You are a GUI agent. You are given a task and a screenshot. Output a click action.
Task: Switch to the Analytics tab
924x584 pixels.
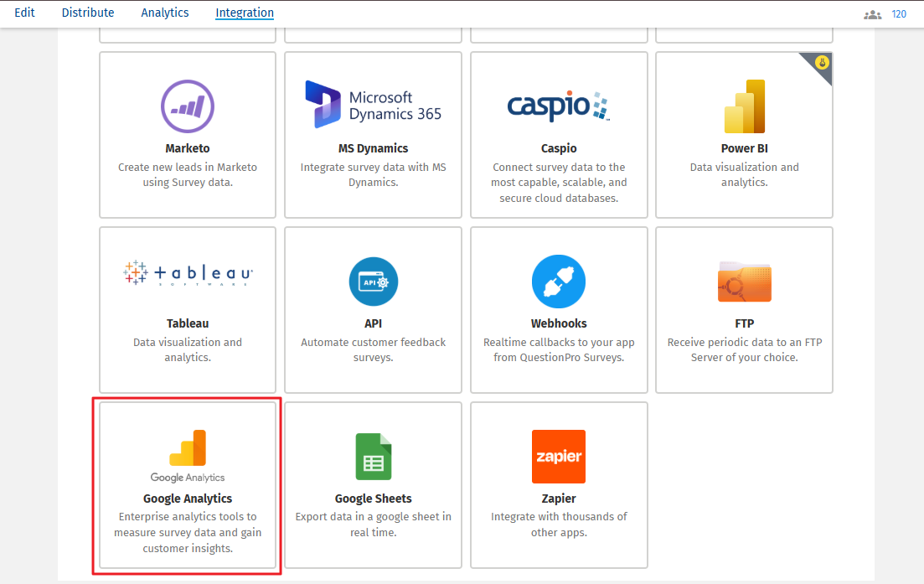click(165, 13)
